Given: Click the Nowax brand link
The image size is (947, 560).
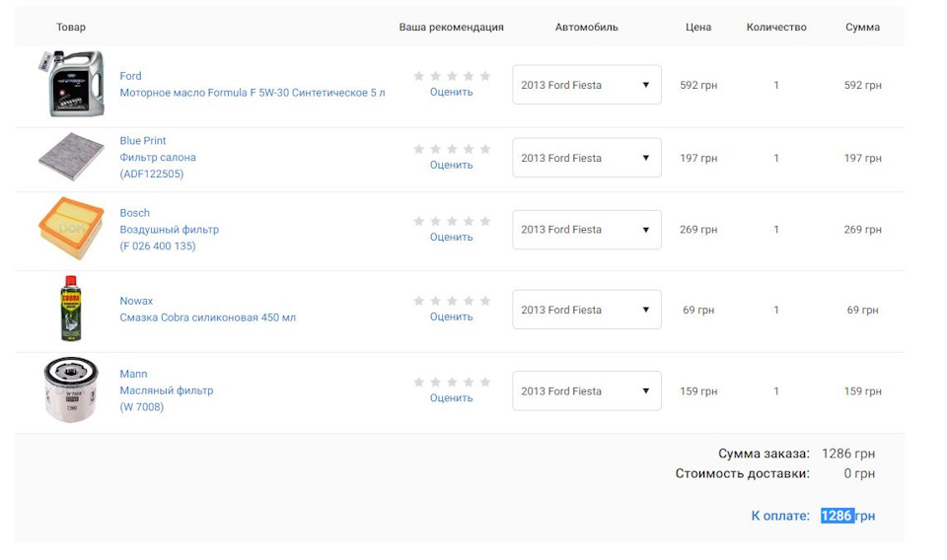Looking at the screenshot, I should click(136, 301).
